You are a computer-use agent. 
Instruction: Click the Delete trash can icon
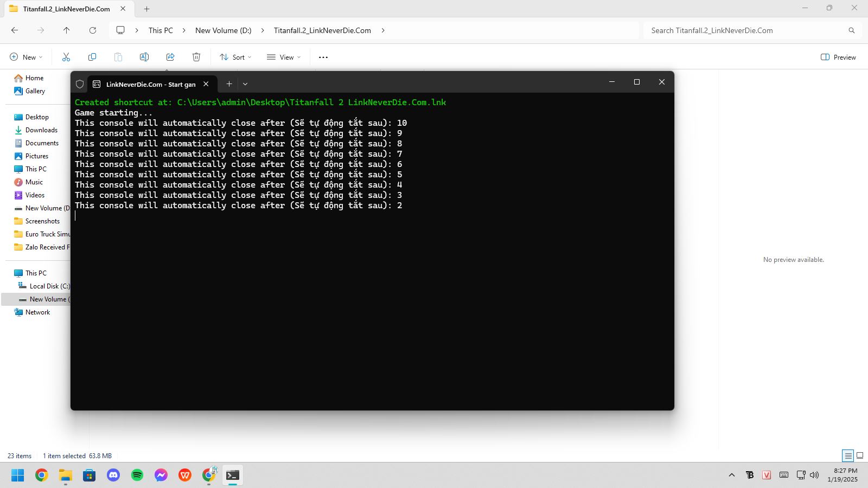click(x=196, y=57)
